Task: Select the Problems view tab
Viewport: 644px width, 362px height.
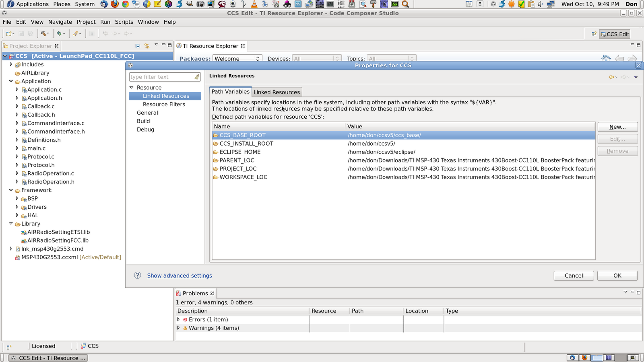Action: [x=195, y=293]
